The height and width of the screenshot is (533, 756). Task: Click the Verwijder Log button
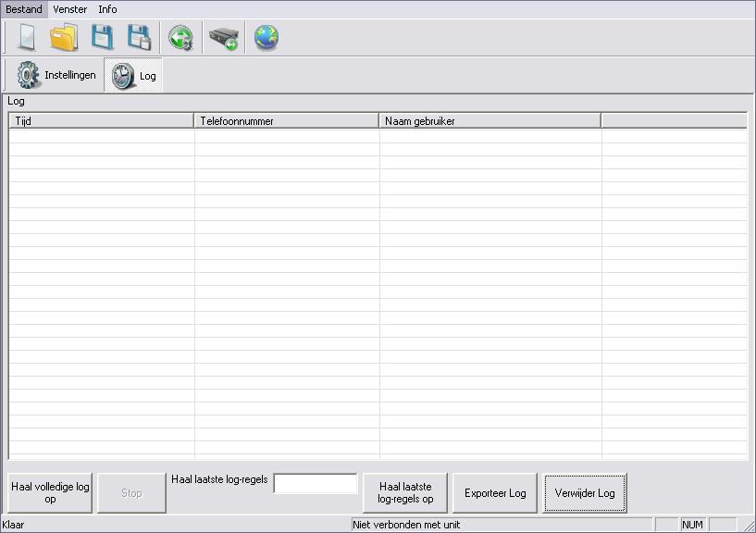click(585, 493)
